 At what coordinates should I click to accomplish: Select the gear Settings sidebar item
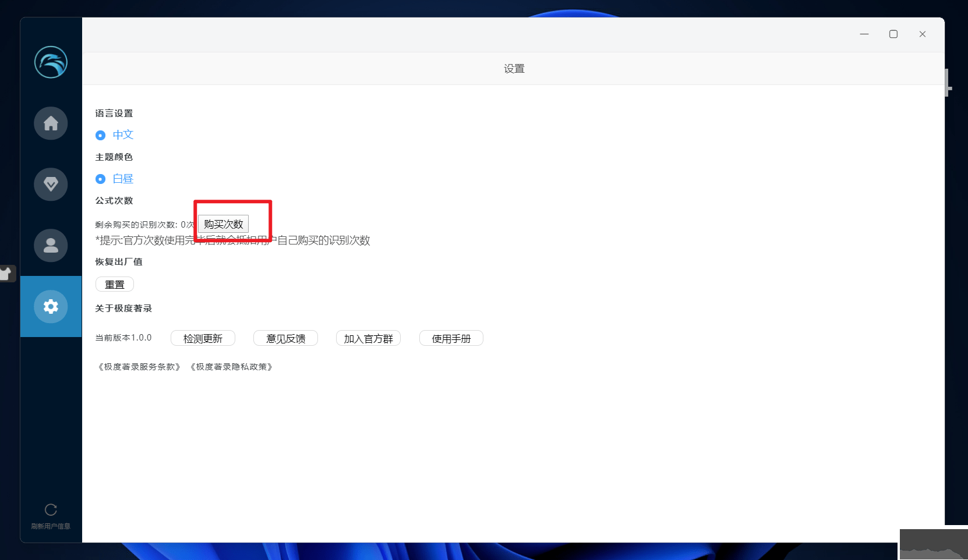coord(51,307)
